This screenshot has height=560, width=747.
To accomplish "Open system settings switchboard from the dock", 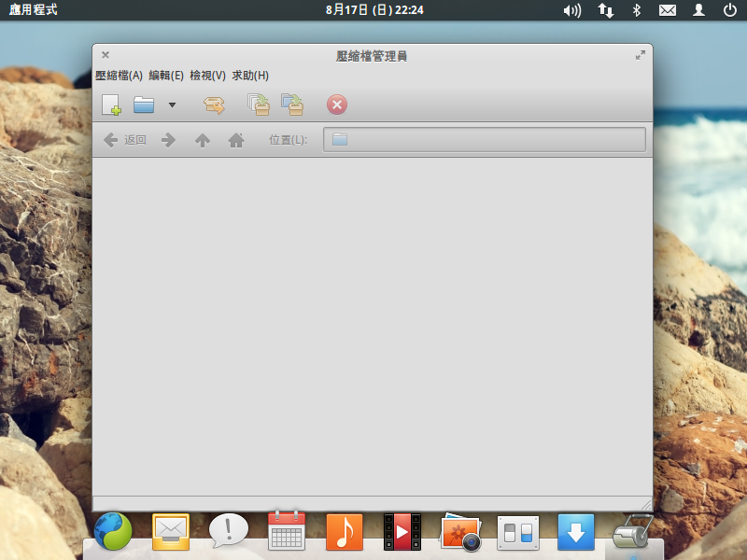I will click(518, 532).
